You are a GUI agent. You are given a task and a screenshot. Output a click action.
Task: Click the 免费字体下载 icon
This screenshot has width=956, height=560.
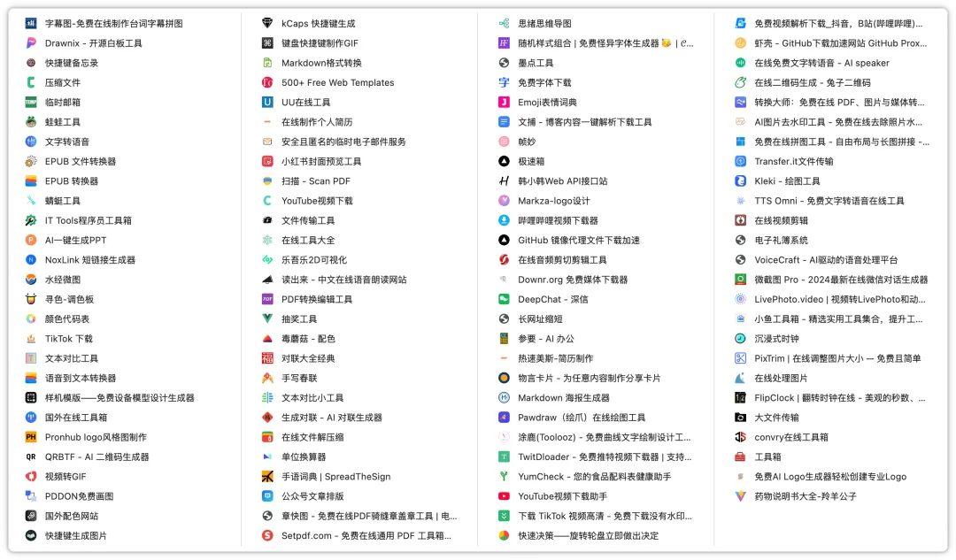[504, 82]
